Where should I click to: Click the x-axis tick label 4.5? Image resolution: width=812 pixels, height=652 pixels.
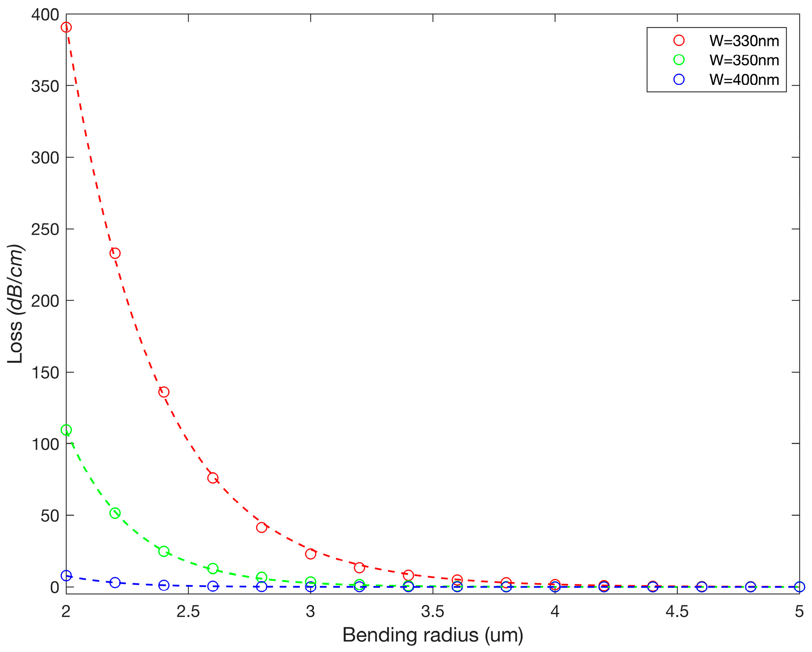click(x=677, y=611)
